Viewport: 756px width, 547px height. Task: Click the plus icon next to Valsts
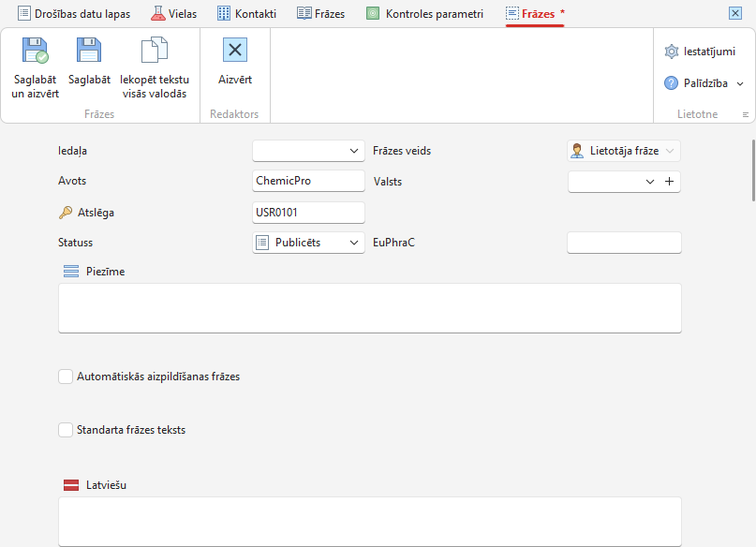click(669, 182)
